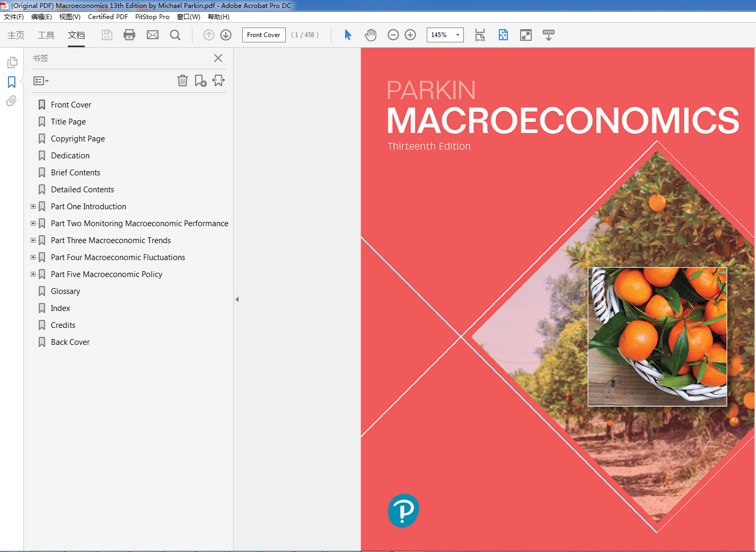Open the PitStop Pro menu
This screenshot has width=756, height=552.
(152, 17)
